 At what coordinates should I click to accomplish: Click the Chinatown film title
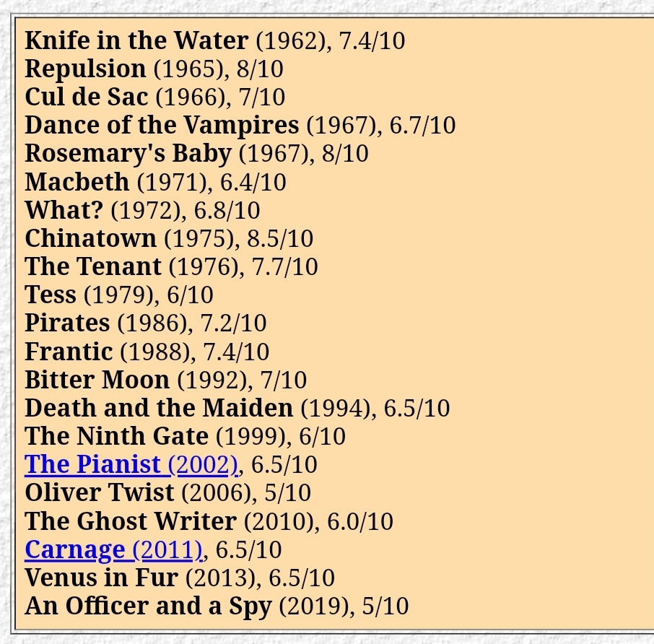90,238
